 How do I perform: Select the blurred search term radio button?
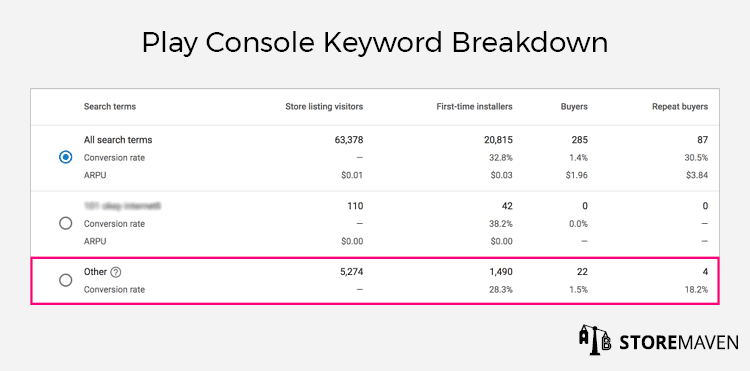[x=66, y=223]
